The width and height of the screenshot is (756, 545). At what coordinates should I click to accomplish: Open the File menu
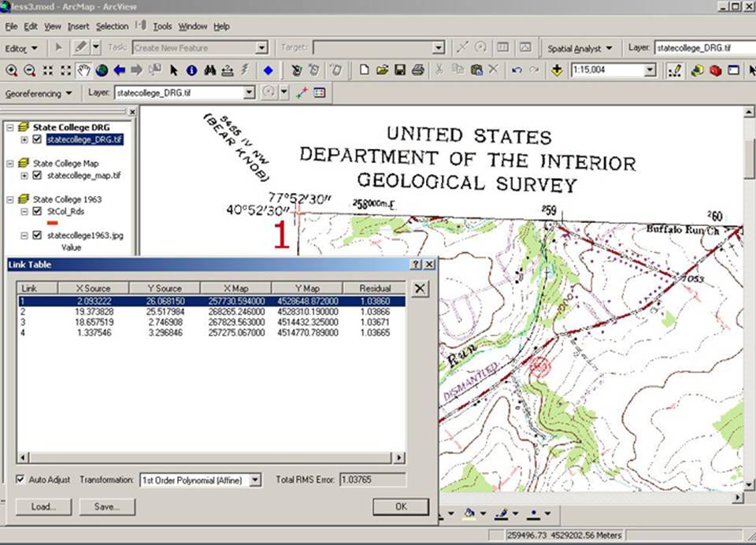11,27
